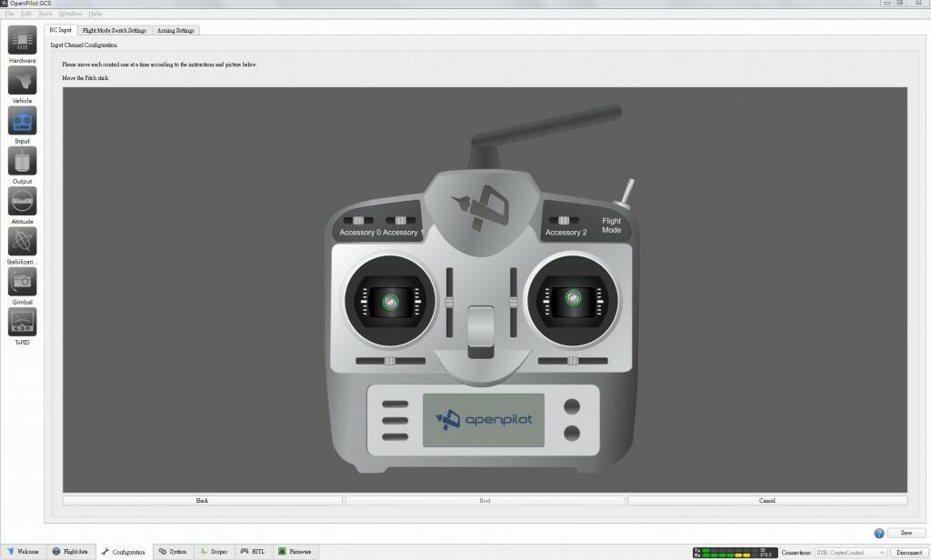This screenshot has width=931, height=560.
Task: Open the Hardware configuration panel icon
Action: (x=22, y=40)
